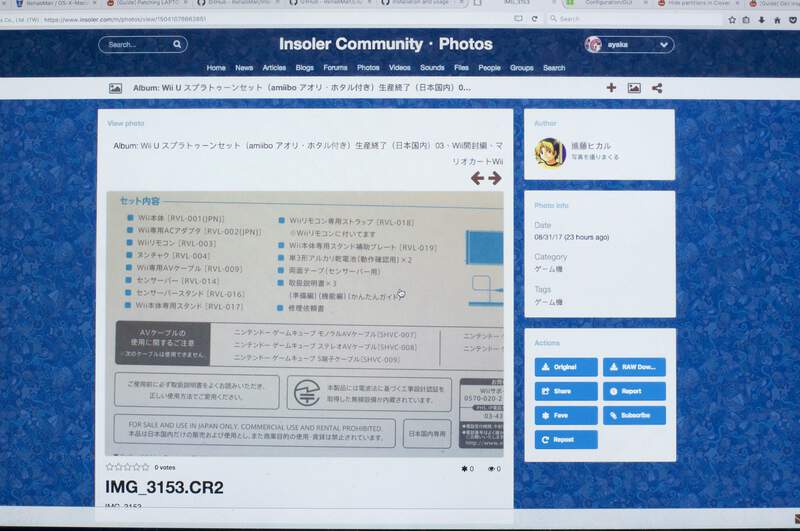Open the Category ゲーム機 link
The width and height of the screenshot is (800, 531).
(548, 269)
